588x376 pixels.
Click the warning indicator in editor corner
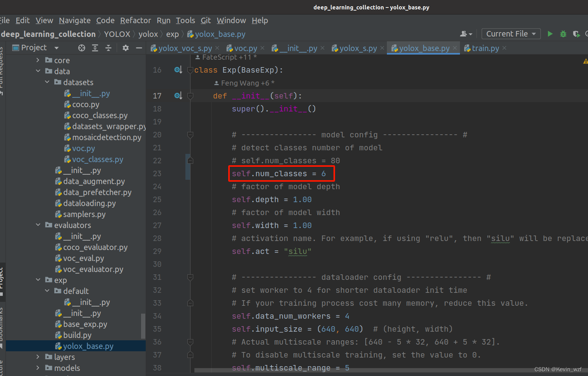pos(585,61)
